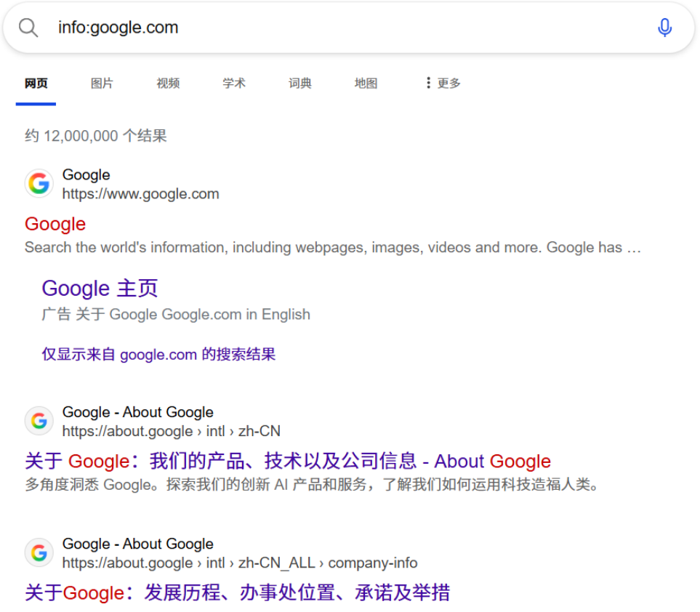Go to the 学术 tab
700x612 pixels.
(x=234, y=84)
